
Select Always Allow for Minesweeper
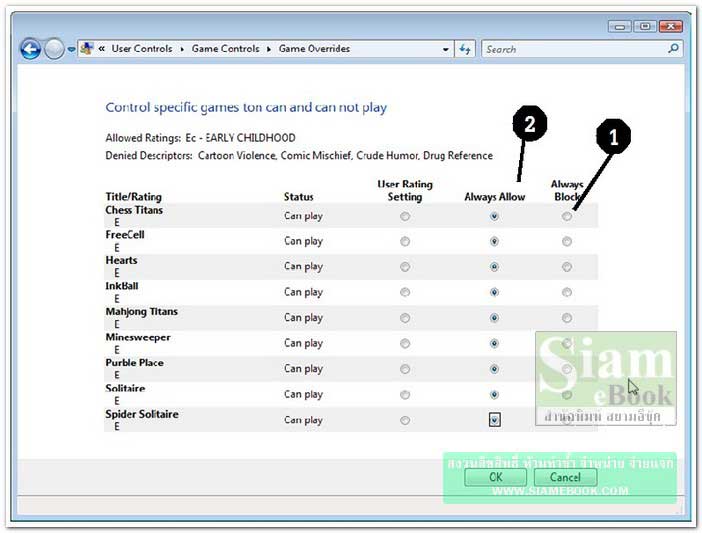(x=494, y=344)
